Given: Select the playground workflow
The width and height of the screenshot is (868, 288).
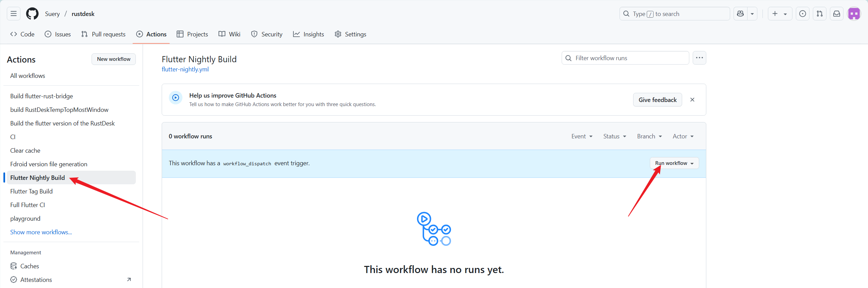Looking at the screenshot, I should pyautogui.click(x=71, y=218).
